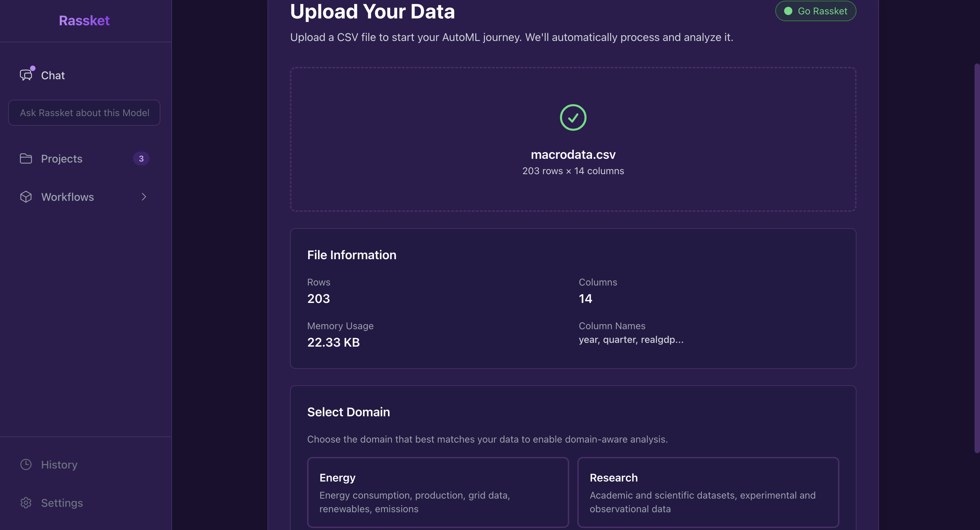This screenshot has height=530, width=980.
Task: Select the Energy domain card
Action: pos(438,492)
